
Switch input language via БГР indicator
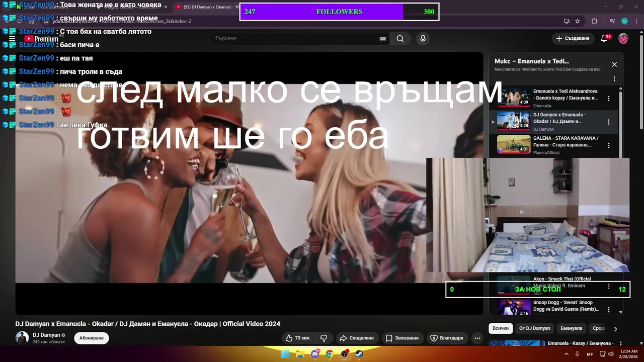point(590,354)
